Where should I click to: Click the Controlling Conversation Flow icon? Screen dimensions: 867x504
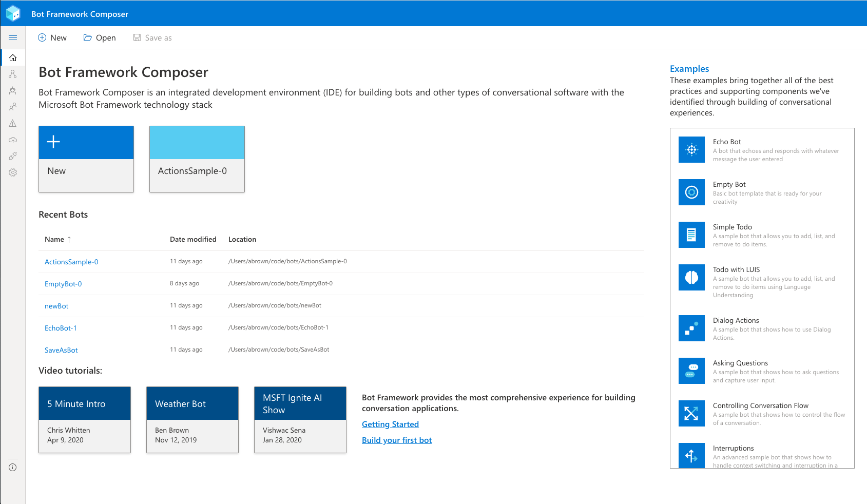coord(691,414)
